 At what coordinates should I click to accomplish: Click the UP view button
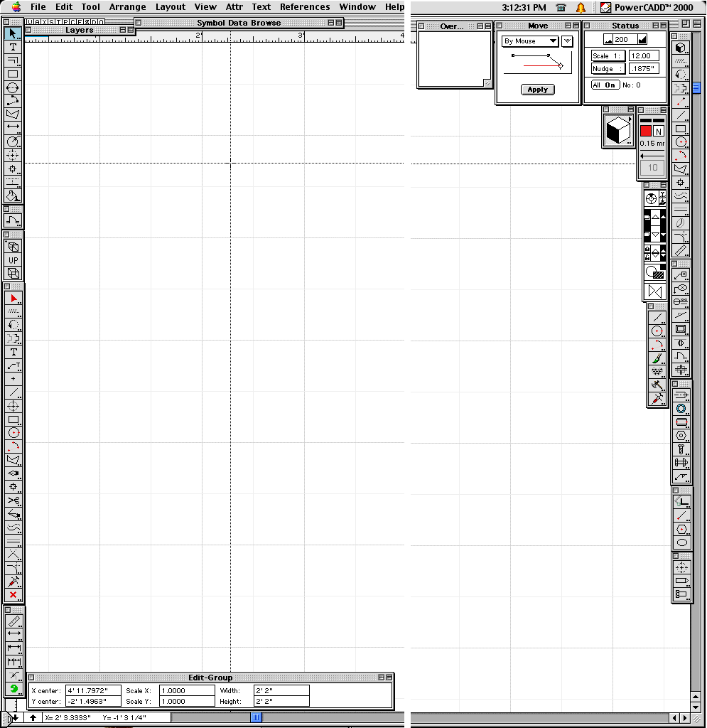(x=13, y=260)
